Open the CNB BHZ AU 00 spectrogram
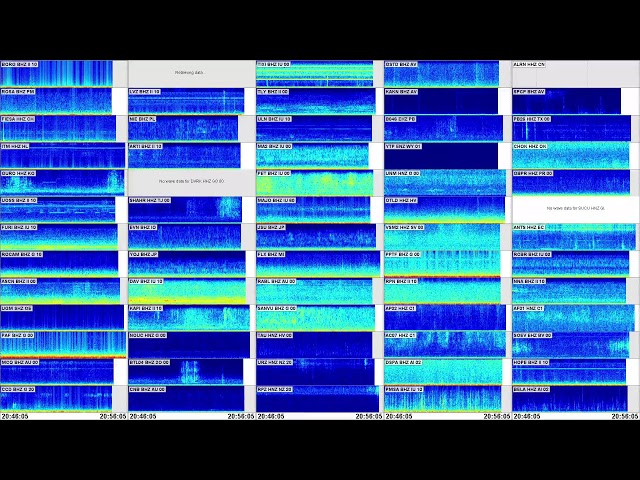 186,399
